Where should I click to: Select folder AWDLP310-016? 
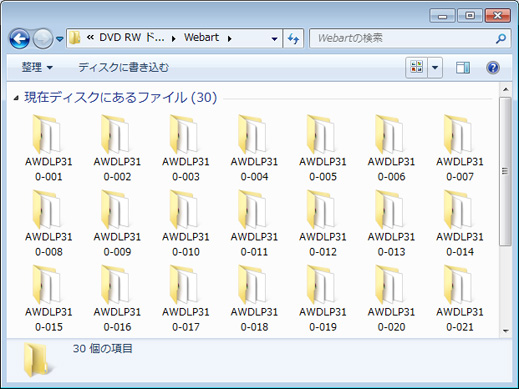pos(117,298)
